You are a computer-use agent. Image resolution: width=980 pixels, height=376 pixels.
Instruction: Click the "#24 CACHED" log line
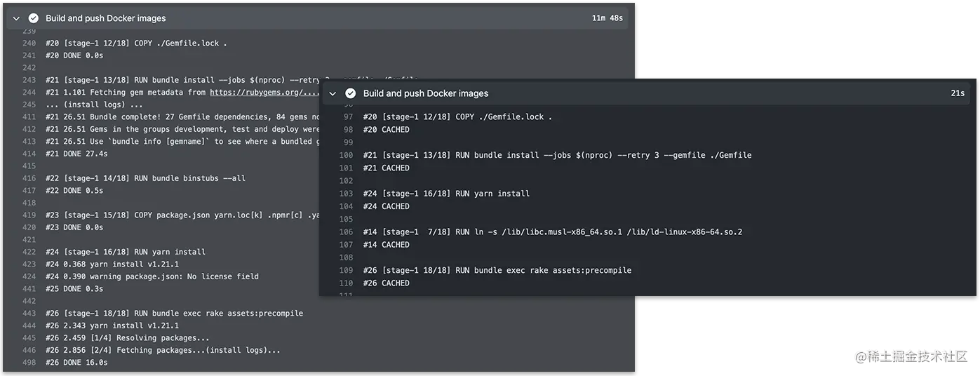pos(387,206)
